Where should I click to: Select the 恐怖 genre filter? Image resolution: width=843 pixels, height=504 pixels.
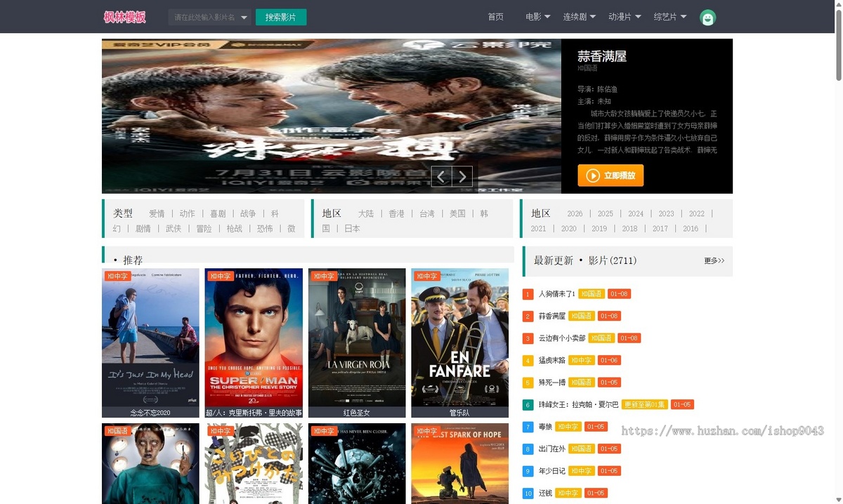pos(265,229)
